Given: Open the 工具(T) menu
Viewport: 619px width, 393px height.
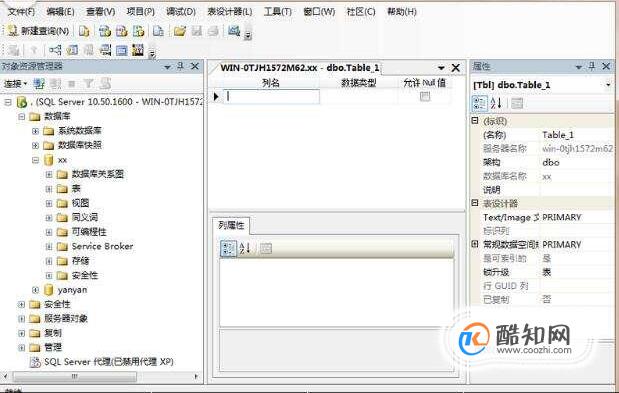Looking at the screenshot, I should [x=278, y=12].
